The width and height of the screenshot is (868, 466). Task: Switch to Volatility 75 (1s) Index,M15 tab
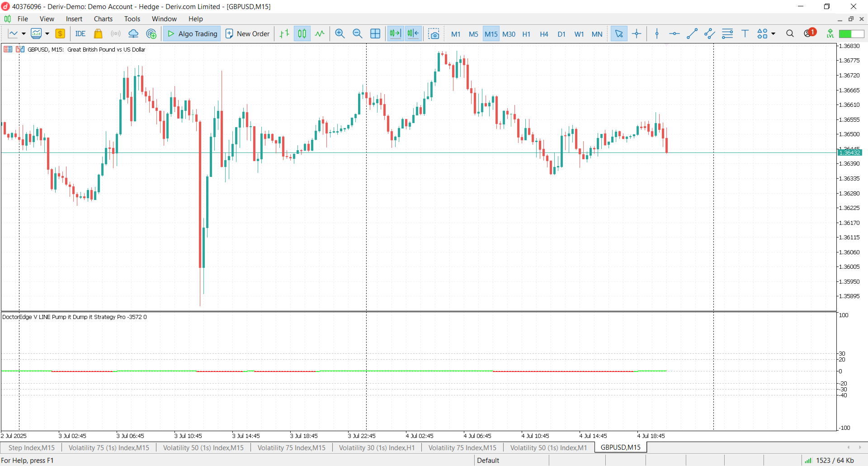(108, 447)
